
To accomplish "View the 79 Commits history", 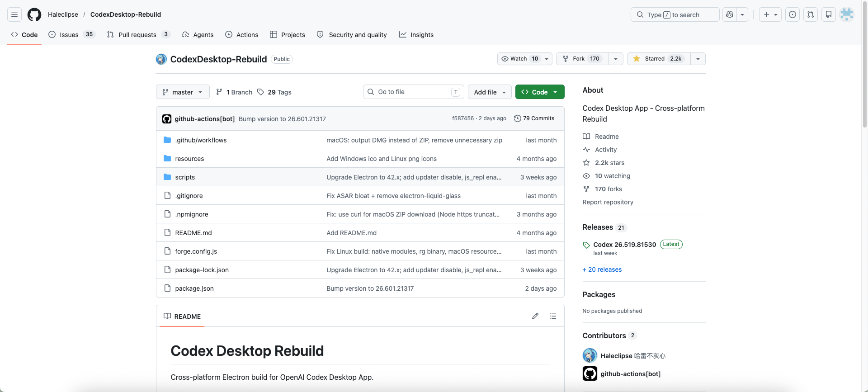I will tap(534, 118).
